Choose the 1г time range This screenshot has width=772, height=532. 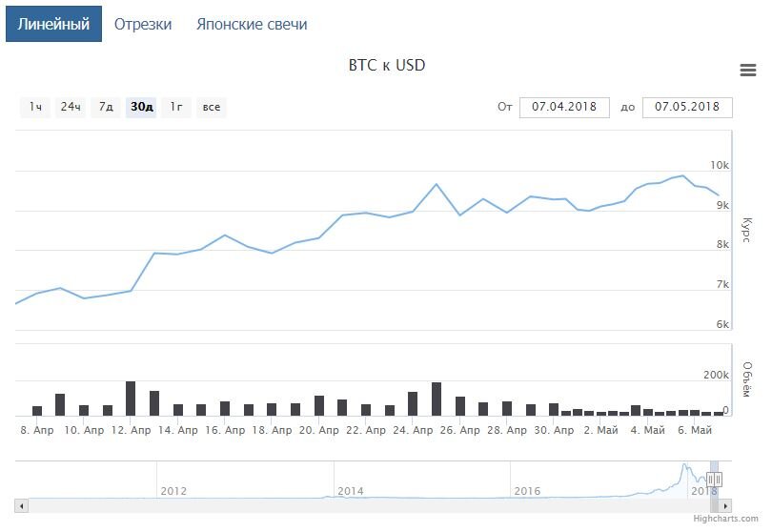[176, 107]
